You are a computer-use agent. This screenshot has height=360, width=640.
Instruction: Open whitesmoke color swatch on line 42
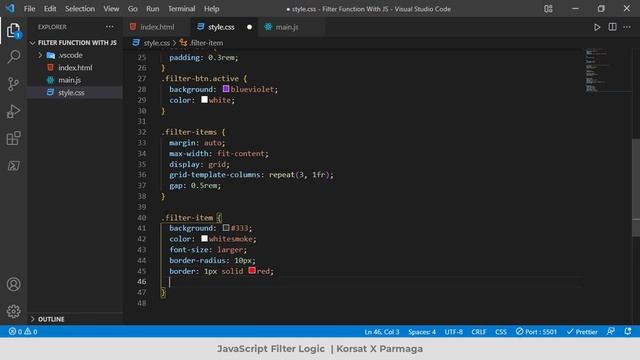coord(204,238)
